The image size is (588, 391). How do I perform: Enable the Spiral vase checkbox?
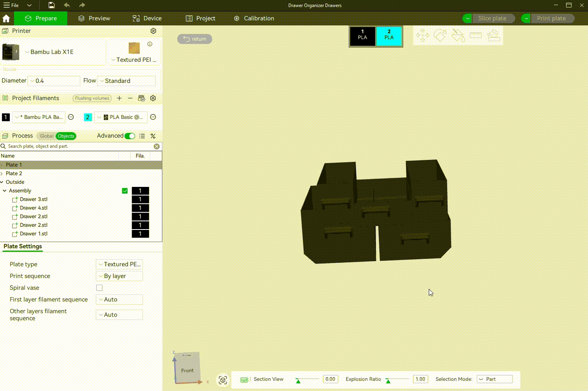[99, 288]
